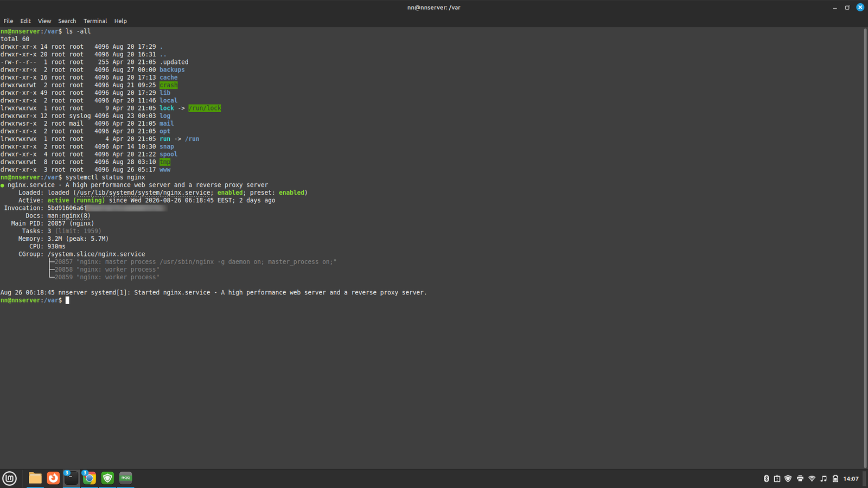Launch Firefox from the taskbar
868x488 pixels.
pyautogui.click(x=53, y=478)
